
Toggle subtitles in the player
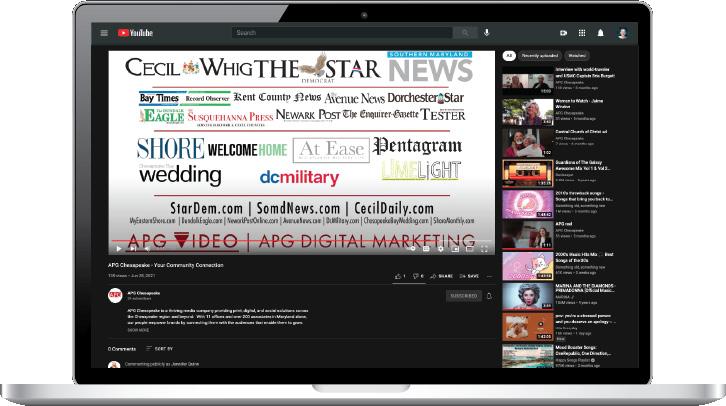point(426,249)
